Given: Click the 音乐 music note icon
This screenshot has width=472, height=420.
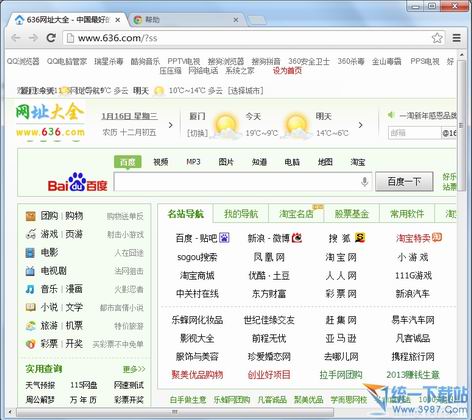Looking at the screenshot, I should (30, 289).
